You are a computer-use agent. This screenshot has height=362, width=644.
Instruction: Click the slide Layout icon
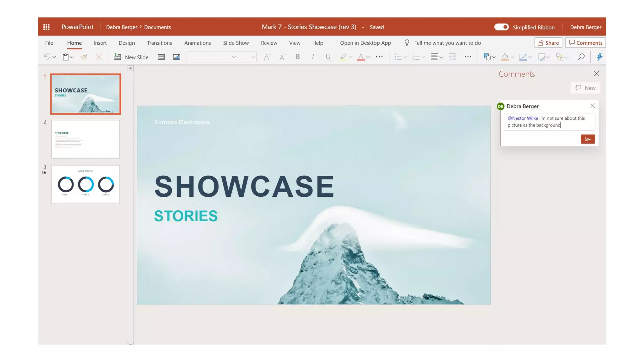[x=161, y=57]
